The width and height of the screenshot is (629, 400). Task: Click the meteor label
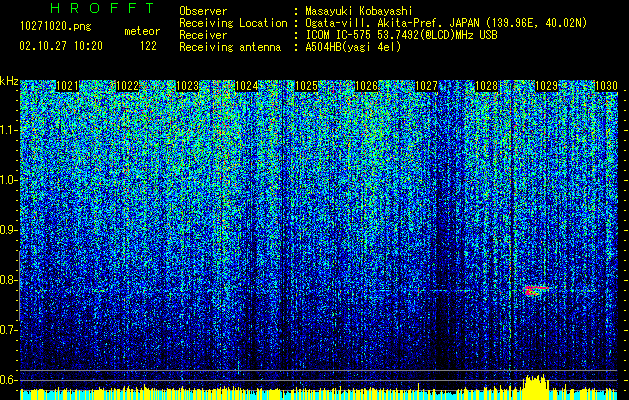click(x=142, y=31)
